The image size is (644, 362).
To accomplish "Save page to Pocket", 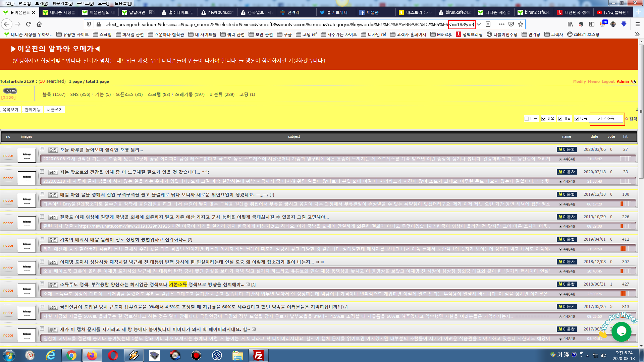I will 511,24.
